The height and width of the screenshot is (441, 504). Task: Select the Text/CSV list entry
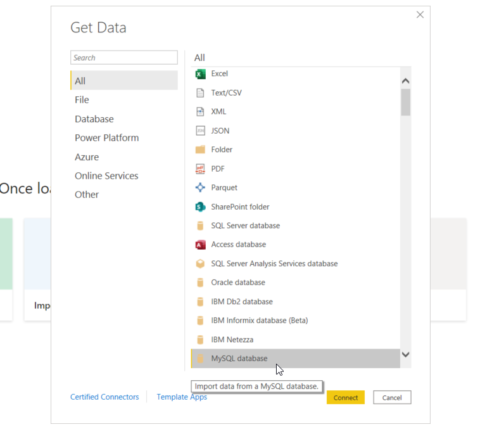296,93
